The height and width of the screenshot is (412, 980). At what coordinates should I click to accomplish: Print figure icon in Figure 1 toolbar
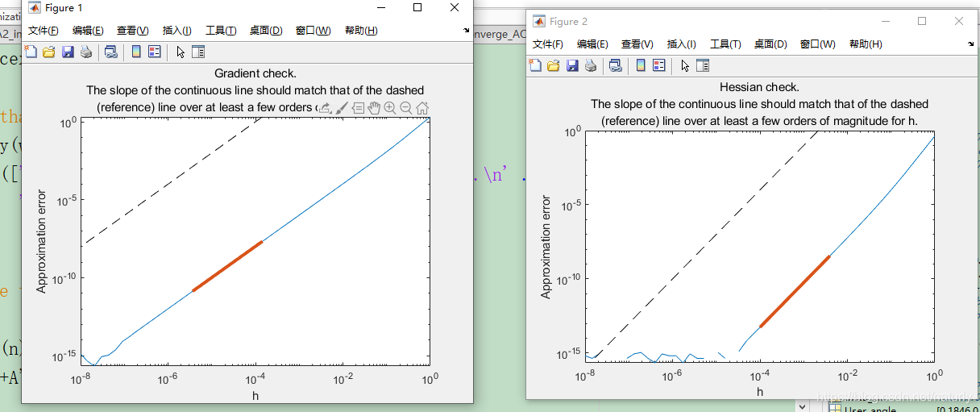pyautogui.click(x=85, y=52)
